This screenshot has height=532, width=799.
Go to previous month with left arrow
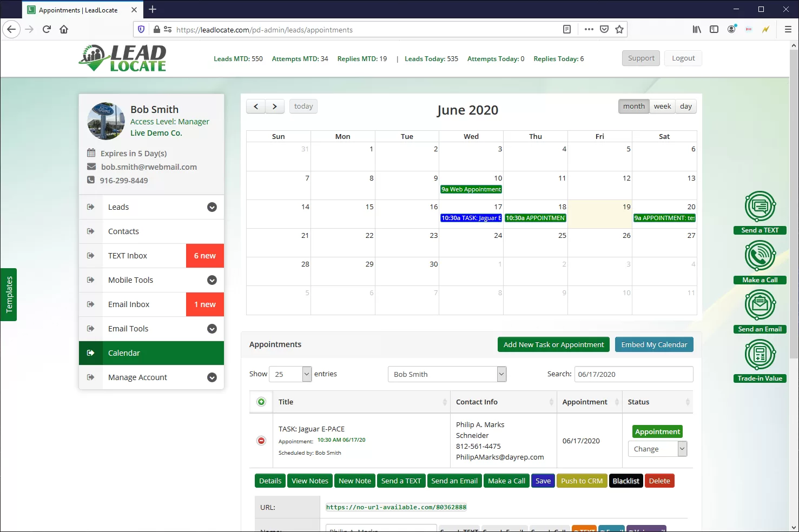tap(256, 107)
